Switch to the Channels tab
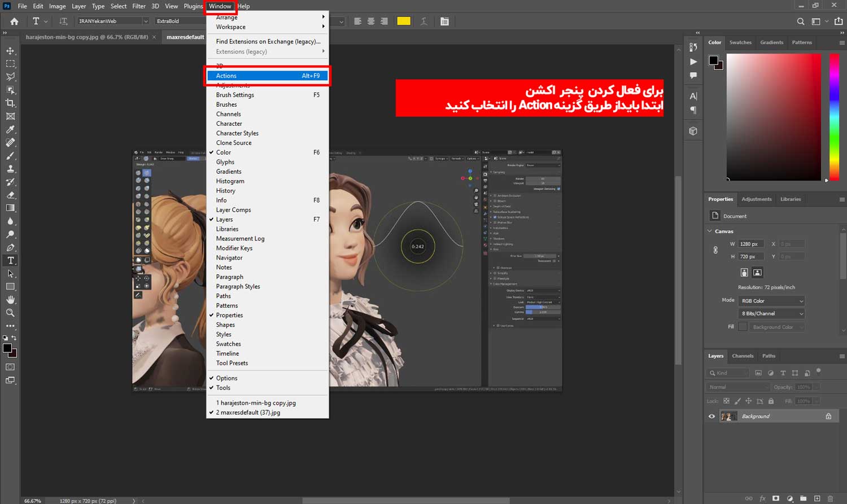Screen dimensions: 847x504 (x=743, y=356)
